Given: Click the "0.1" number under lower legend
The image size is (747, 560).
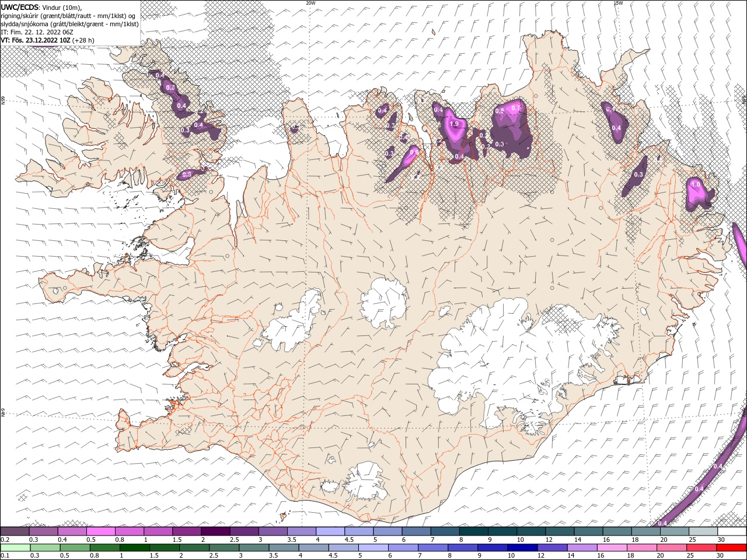Looking at the screenshot, I should pyautogui.click(x=5, y=556).
